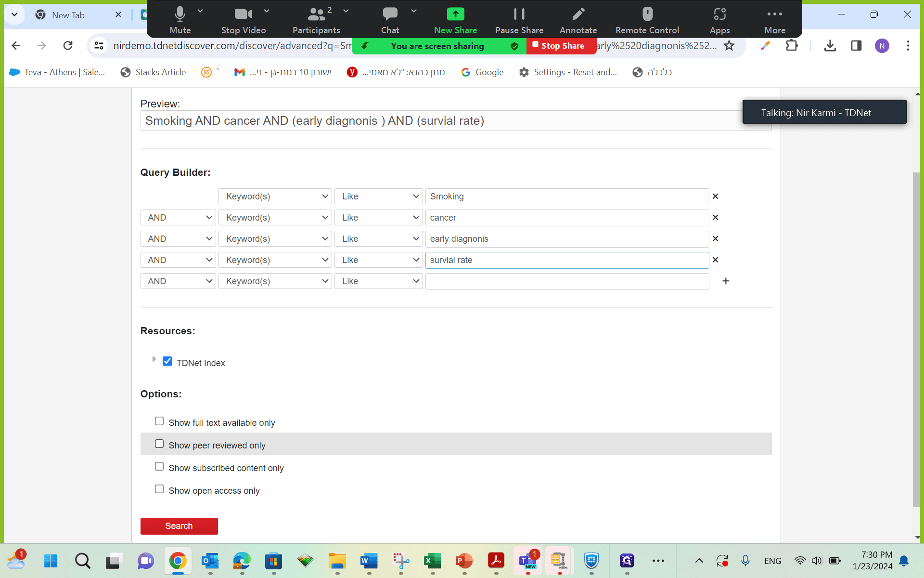The height and width of the screenshot is (578, 924).
Task: Remove the Smoking query row
Action: 715,197
